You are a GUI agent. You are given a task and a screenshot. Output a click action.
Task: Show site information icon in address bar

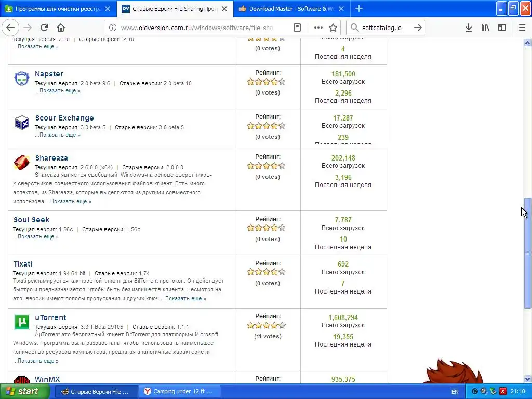(x=113, y=28)
